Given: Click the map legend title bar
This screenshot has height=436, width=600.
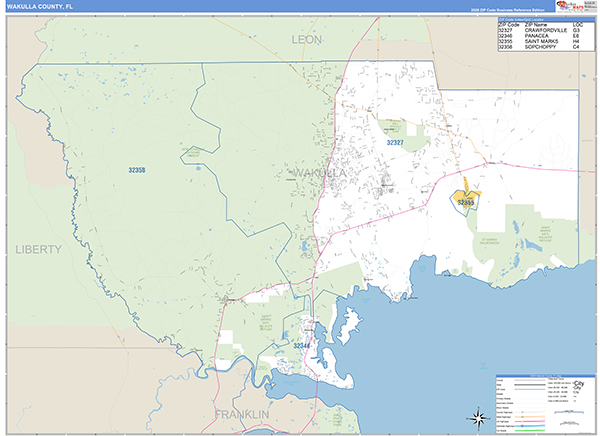Looking at the screenshot, I should 546,376.
